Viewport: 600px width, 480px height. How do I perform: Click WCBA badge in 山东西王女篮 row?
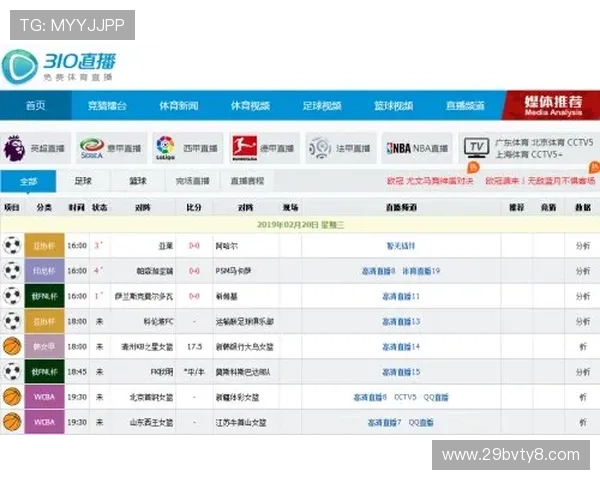click(x=44, y=422)
